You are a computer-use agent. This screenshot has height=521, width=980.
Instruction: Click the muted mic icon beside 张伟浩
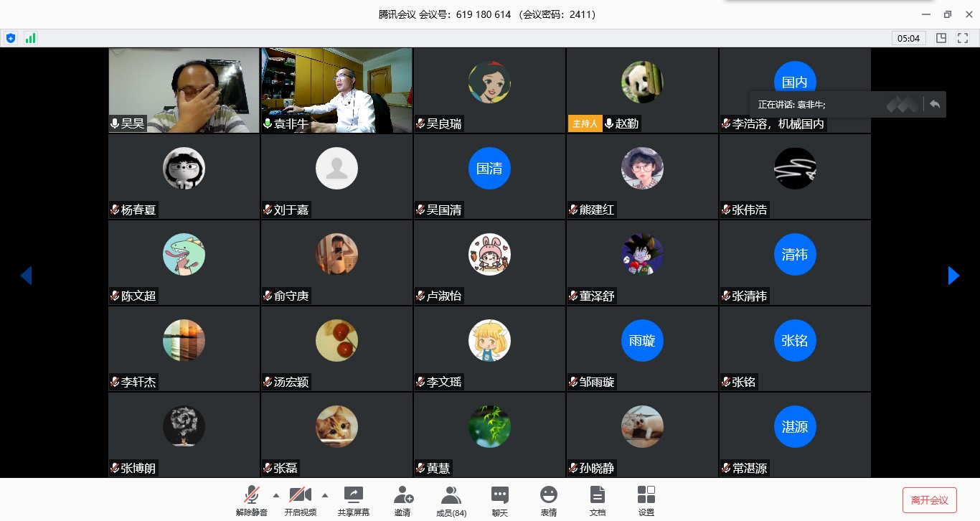726,210
